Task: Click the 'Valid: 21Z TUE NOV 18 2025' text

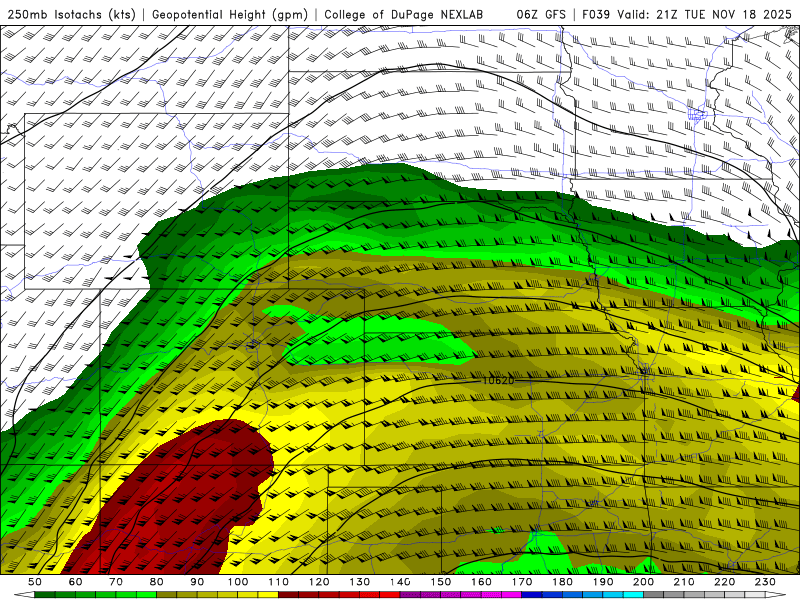Action: pos(704,15)
